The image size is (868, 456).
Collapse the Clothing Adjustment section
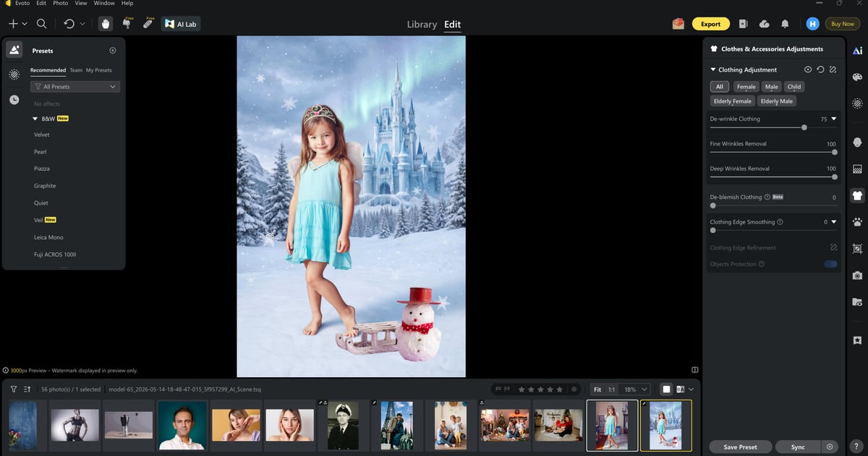click(712, 69)
